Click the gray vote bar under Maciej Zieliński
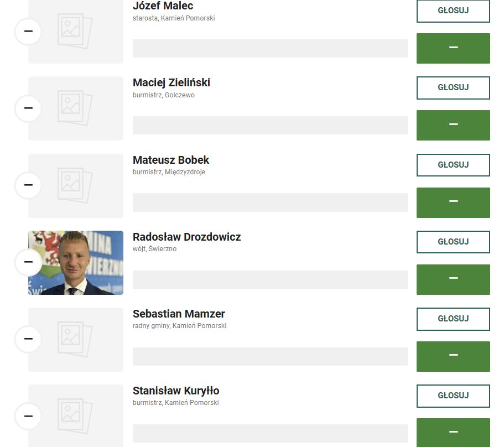Screen dimensions: 504x447 270,125
